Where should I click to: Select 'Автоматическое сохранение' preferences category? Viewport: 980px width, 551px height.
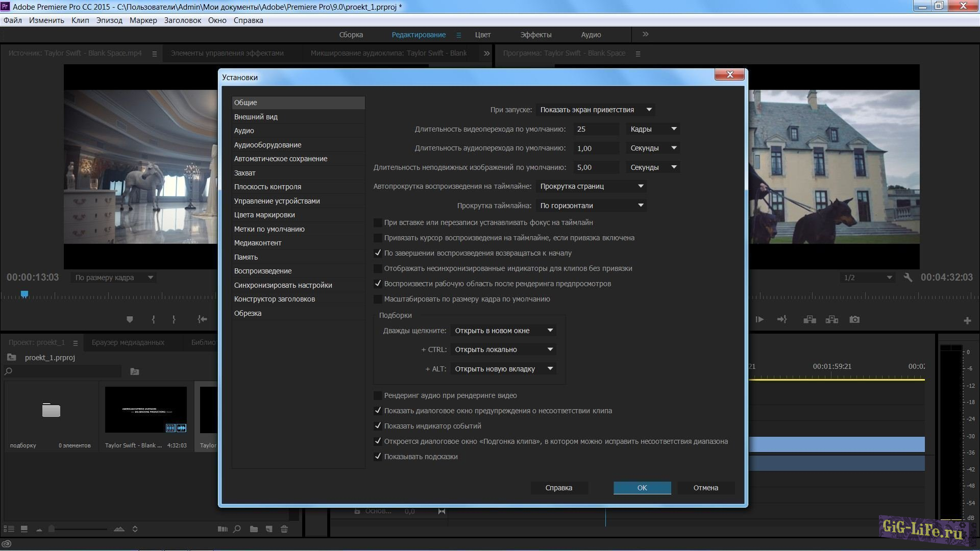tap(281, 159)
